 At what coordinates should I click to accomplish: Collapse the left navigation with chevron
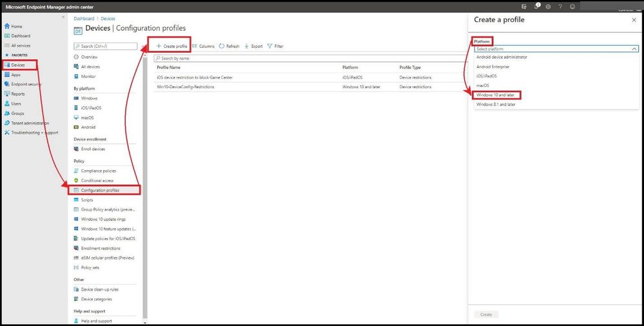tap(63, 17)
